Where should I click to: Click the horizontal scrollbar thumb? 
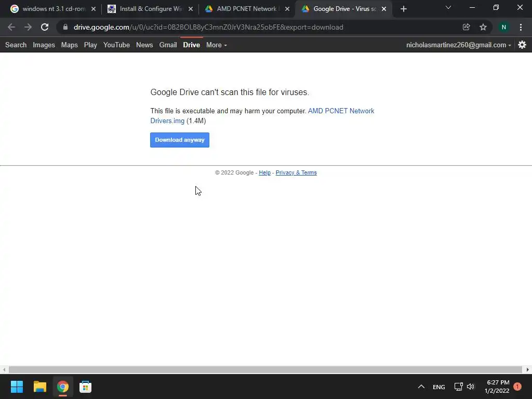(265, 369)
